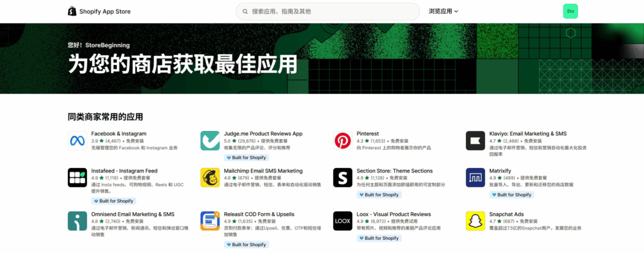This screenshot has width=644, height=253.
Task: Open the Facebook & Instagram Meta icon
Action: [77, 140]
